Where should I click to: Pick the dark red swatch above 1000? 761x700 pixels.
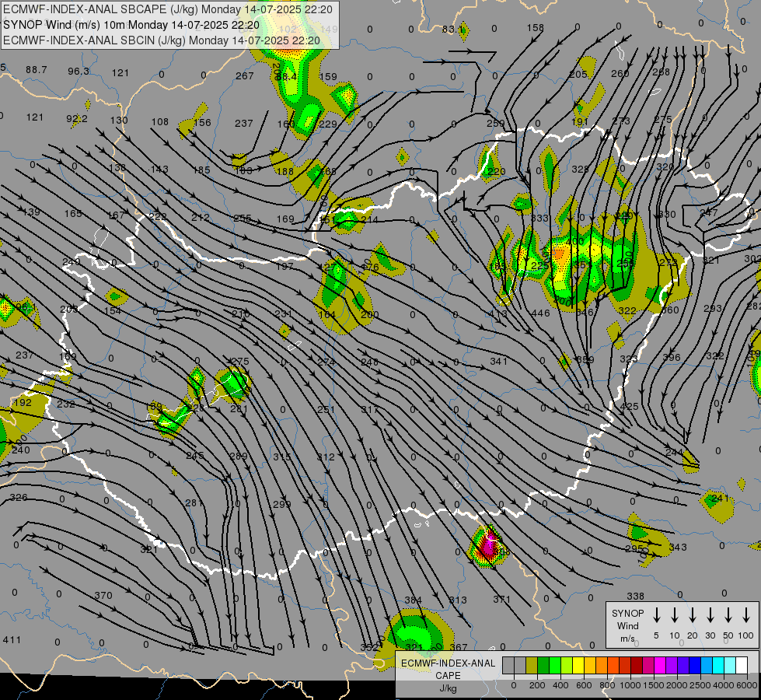637,665
